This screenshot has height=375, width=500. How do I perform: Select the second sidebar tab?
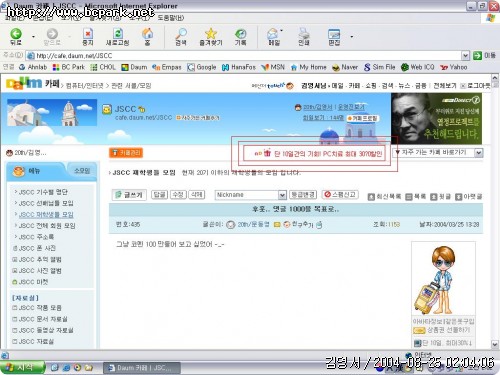tap(82, 171)
